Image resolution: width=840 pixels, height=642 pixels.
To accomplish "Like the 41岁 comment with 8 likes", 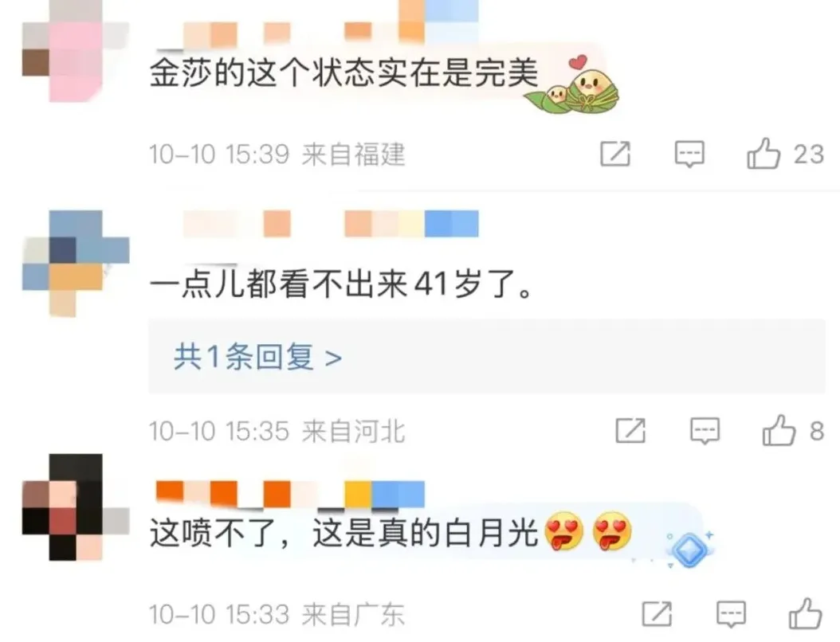I will pos(779,430).
